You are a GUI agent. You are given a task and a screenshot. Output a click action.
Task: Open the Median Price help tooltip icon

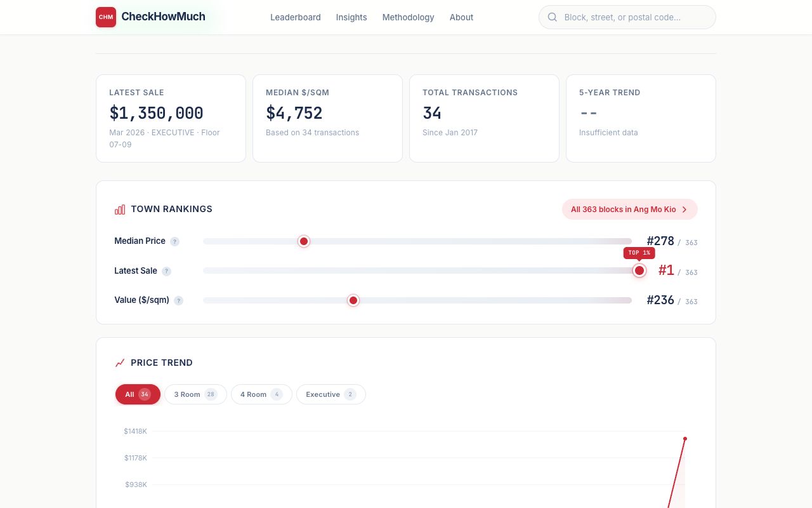(x=175, y=241)
